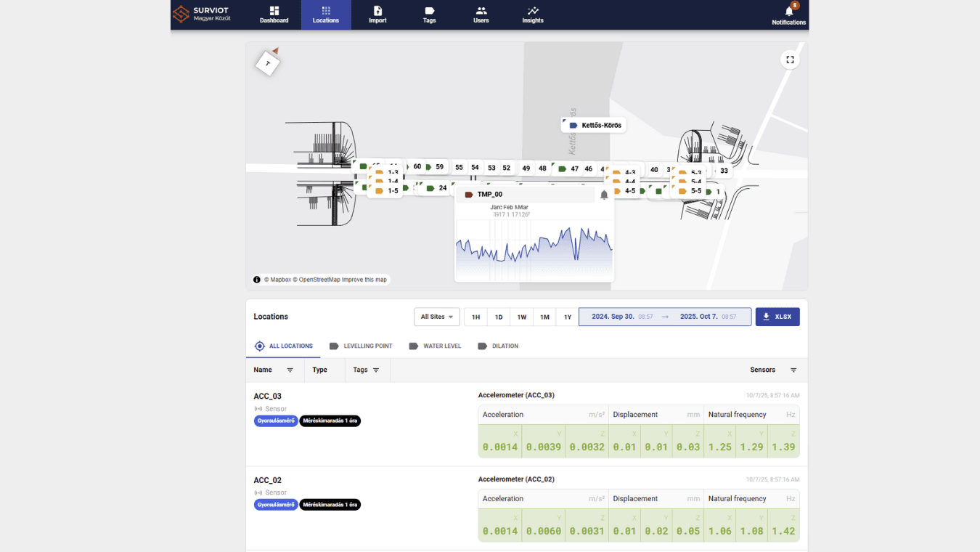Click the start date 2024. Sep 30. field
The image size is (980, 552).
613,317
